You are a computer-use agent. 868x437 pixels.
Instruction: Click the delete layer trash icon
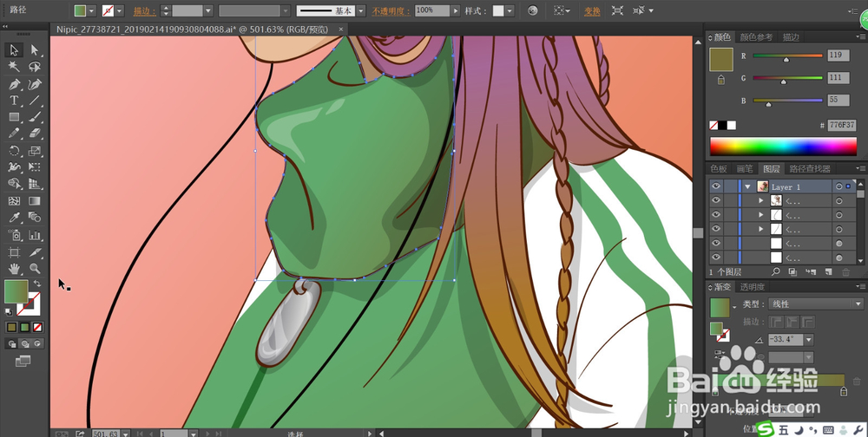click(x=845, y=272)
